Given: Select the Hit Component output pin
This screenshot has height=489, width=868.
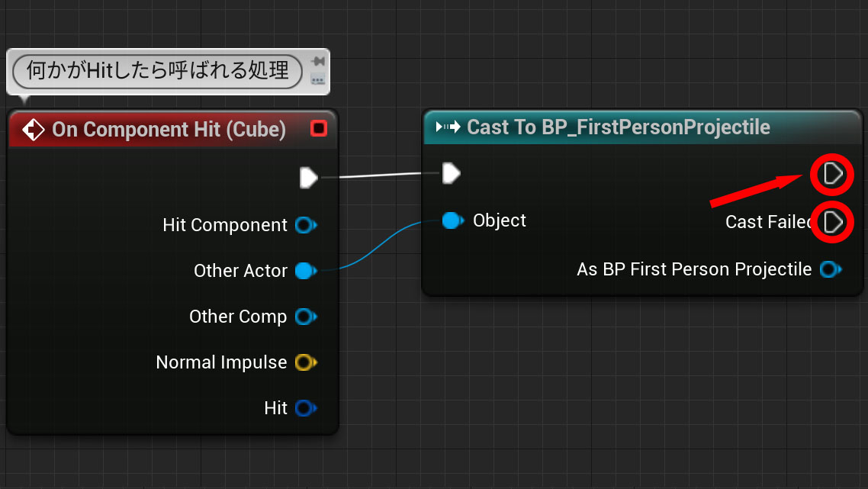Looking at the screenshot, I should coord(306,225).
